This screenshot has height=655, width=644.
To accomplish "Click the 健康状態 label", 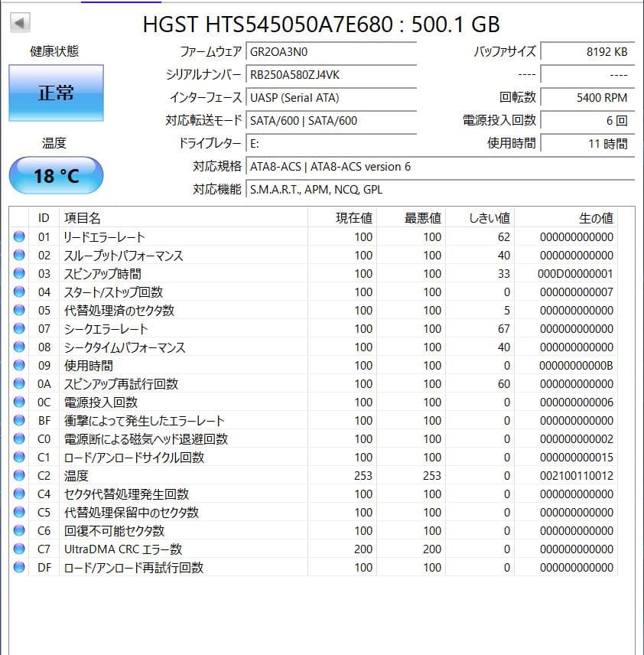I will (x=55, y=51).
